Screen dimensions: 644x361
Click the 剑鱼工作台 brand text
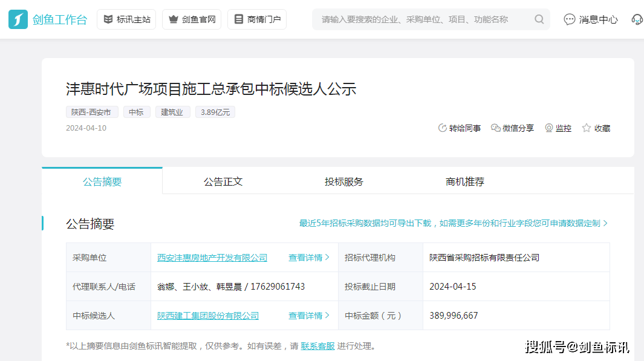(60, 19)
